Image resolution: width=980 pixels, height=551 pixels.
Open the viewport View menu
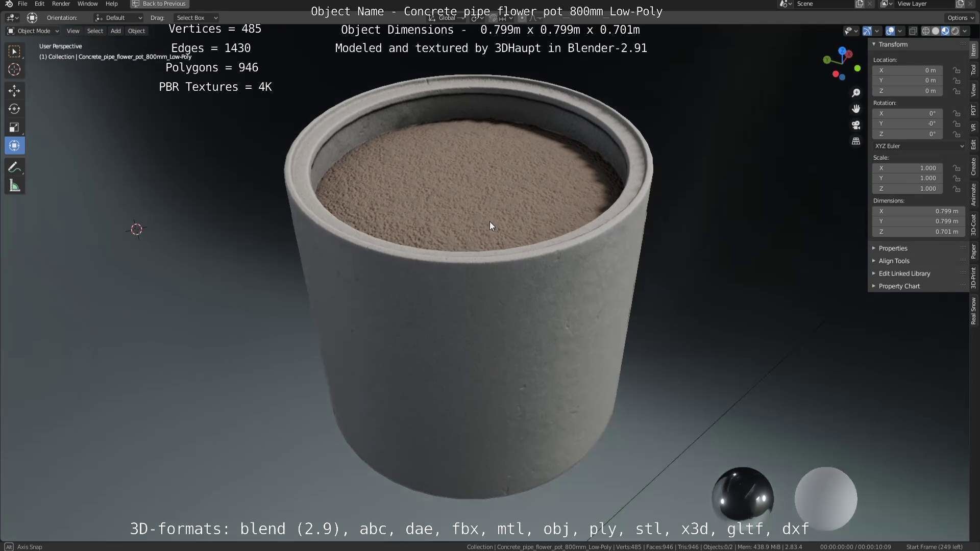tap(73, 31)
